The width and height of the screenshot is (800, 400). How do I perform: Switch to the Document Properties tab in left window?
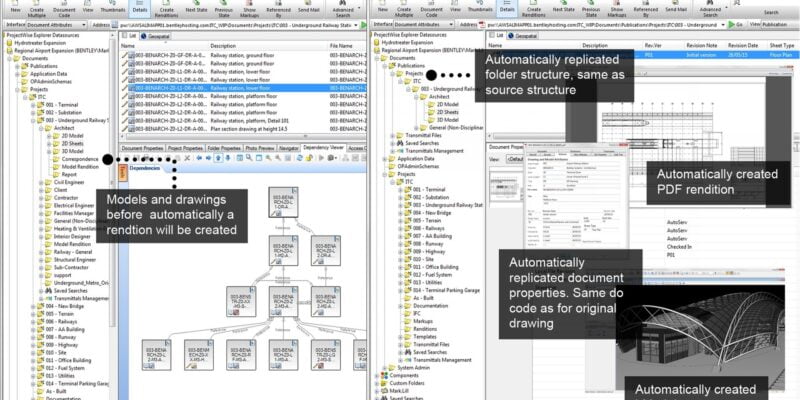142,148
